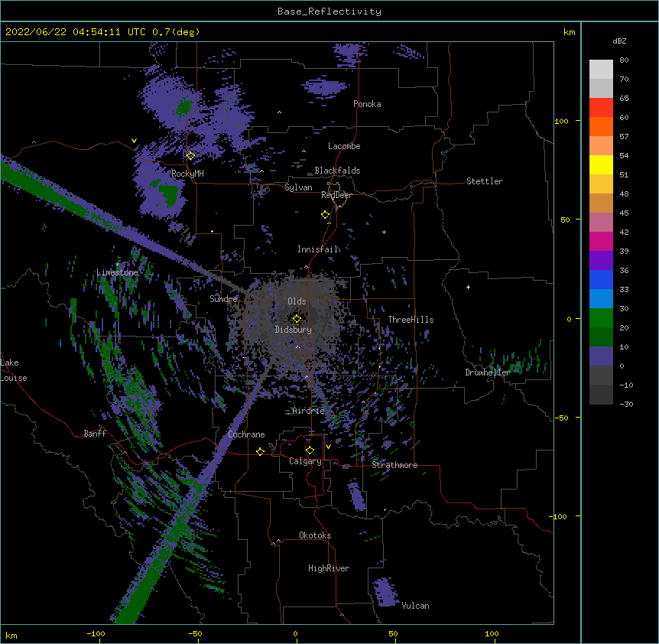Click the RedDeer city label

pos(336,195)
